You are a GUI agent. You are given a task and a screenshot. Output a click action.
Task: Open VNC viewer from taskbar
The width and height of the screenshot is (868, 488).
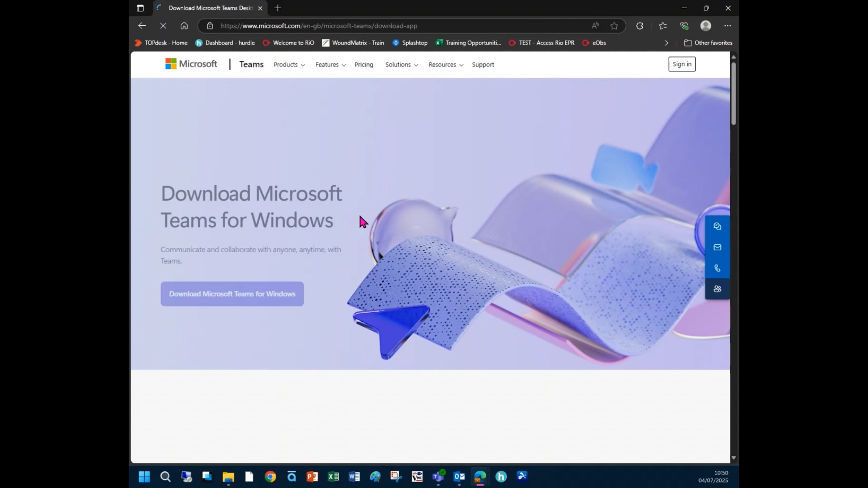[417, 477]
